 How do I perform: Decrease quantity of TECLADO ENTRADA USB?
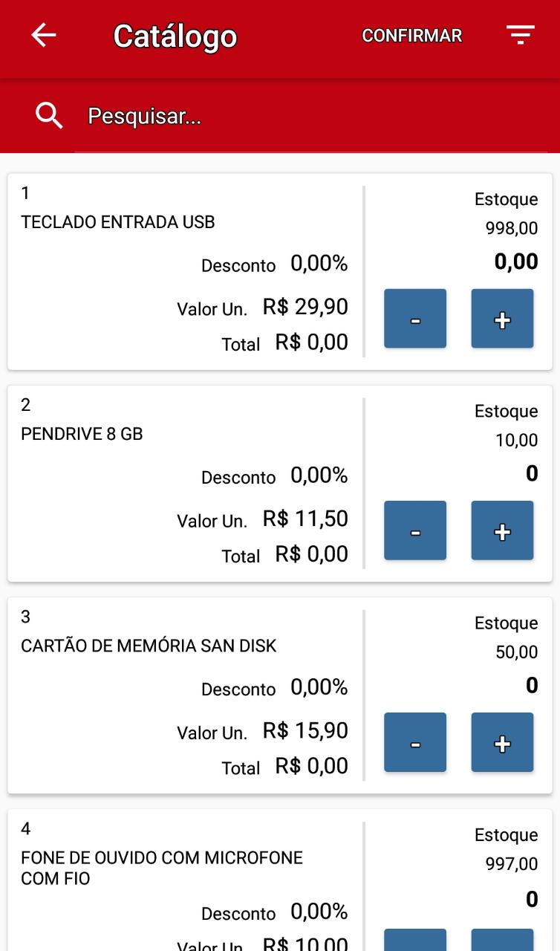click(x=415, y=319)
